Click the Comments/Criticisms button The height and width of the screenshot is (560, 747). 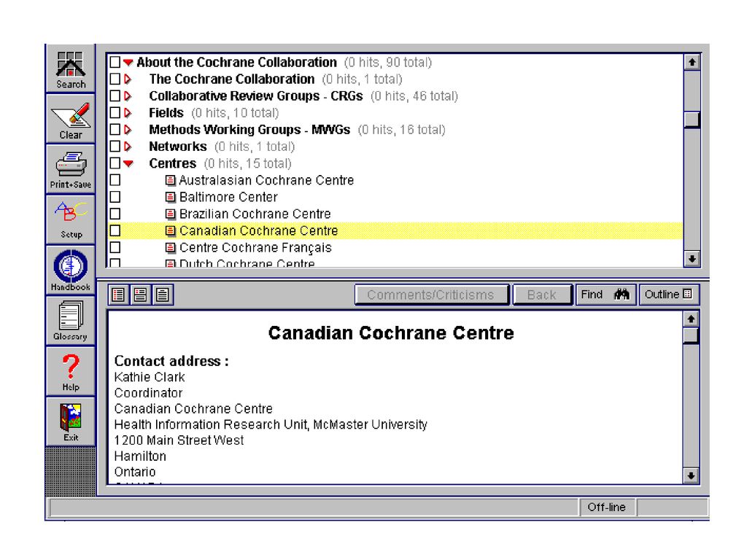tap(432, 295)
